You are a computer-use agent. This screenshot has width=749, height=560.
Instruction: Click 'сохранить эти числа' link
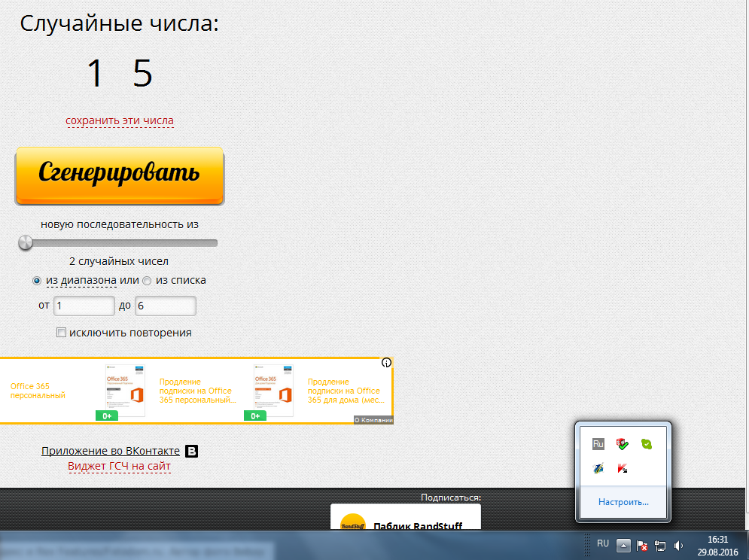click(x=120, y=120)
